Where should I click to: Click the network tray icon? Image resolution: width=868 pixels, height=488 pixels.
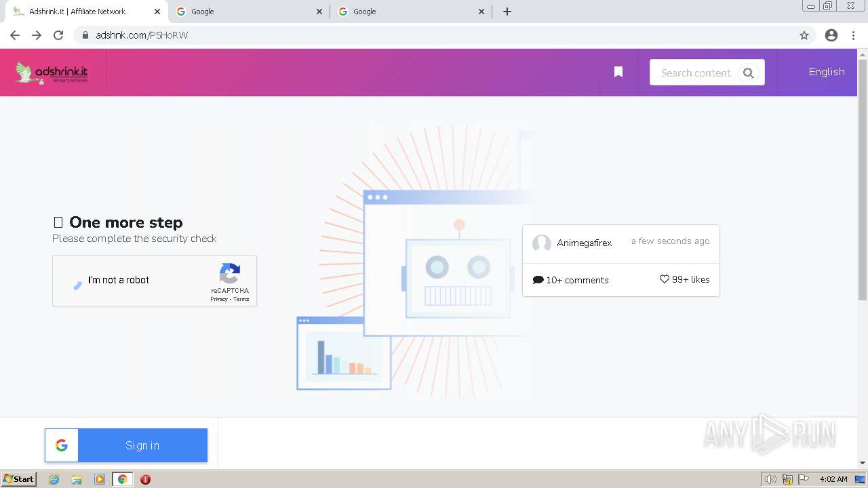point(787,479)
